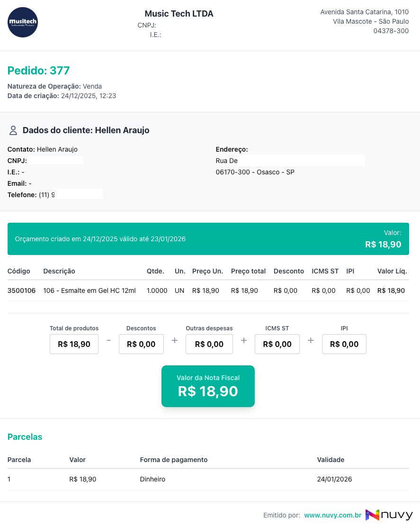Click the Pedido: 377 heading
The image size is (420, 527).
(x=39, y=71)
